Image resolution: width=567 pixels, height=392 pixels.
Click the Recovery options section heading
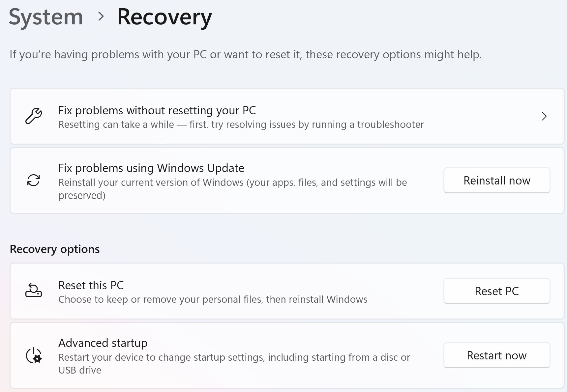coord(54,249)
